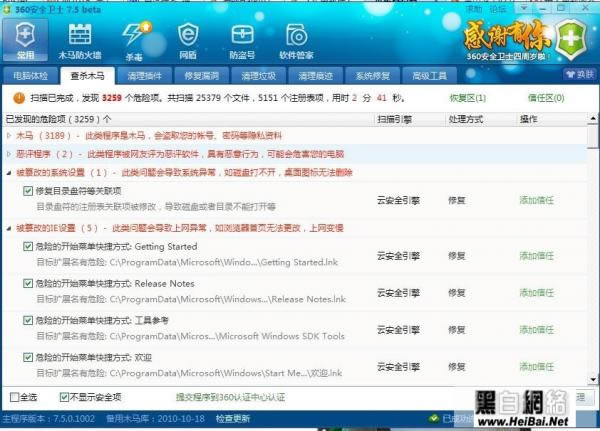Click the orange warning icon beside scan result
The height and width of the screenshot is (431, 600).
point(19,98)
